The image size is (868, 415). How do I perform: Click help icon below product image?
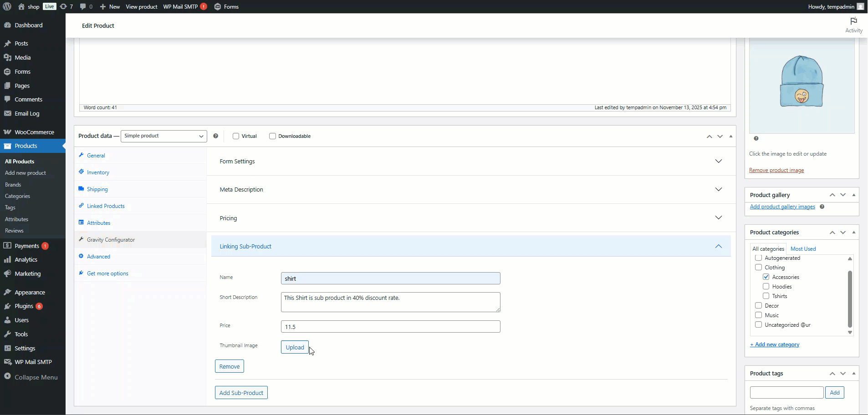pos(756,138)
